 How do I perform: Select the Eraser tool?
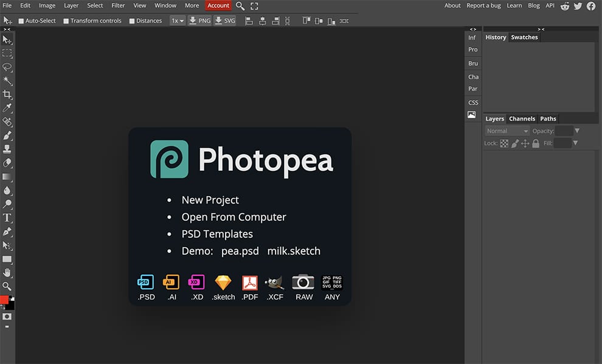tap(7, 163)
